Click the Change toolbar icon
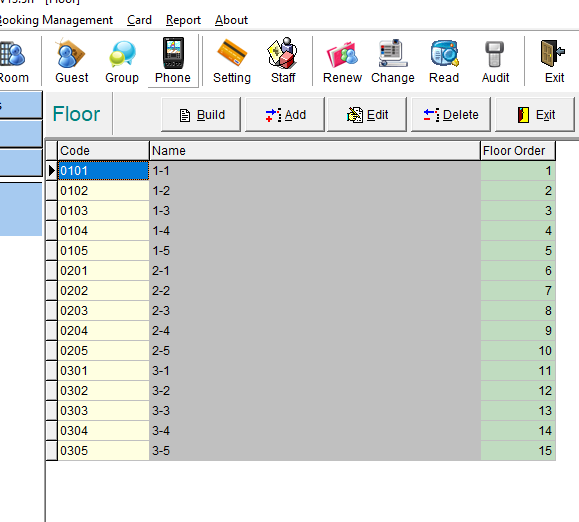The image size is (579, 522). tap(393, 61)
